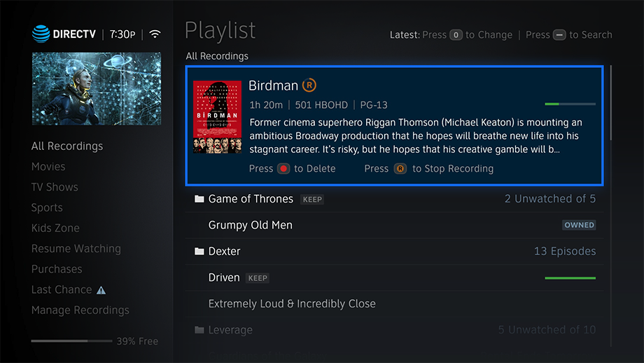Click the dash key icon to Search
This screenshot has width=644, height=363.
tap(559, 35)
